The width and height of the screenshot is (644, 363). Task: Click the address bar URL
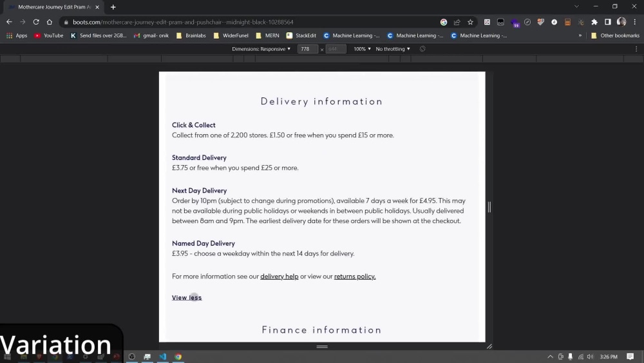[x=183, y=22]
